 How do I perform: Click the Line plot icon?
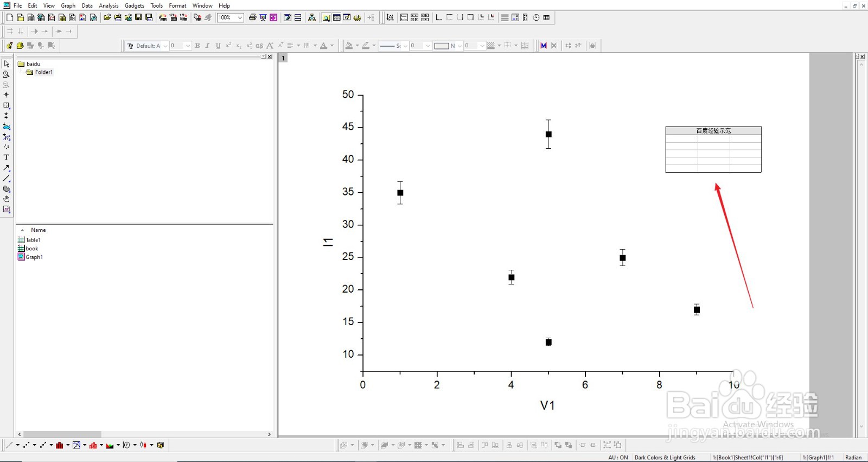[x=9, y=445]
